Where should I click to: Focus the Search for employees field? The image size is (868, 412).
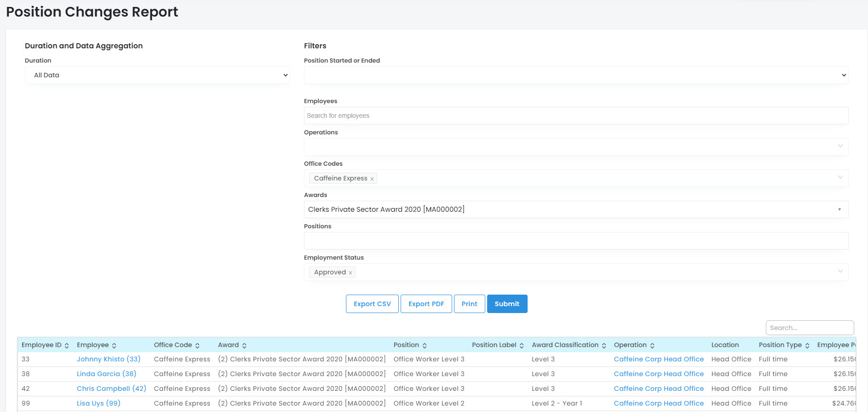pos(575,116)
